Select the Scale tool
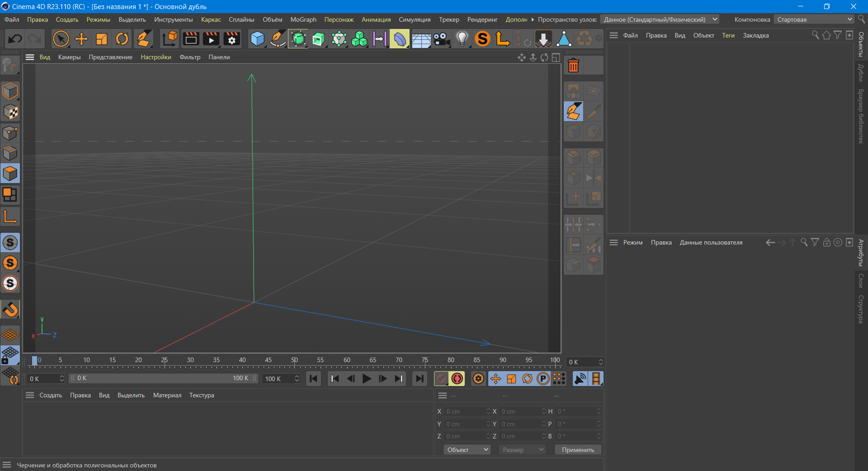This screenshot has height=471, width=868. click(x=102, y=39)
